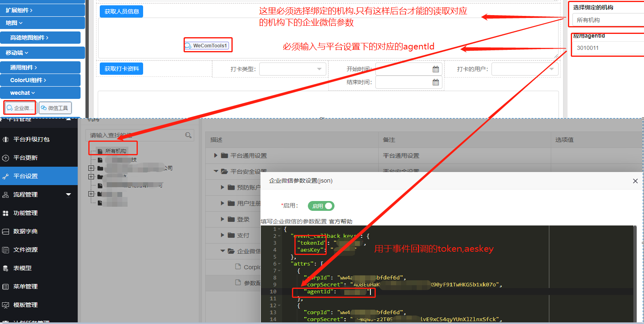This screenshot has height=324, width=644.
Task: Expand the 流程管理 sidebar menu
Action: point(68,194)
